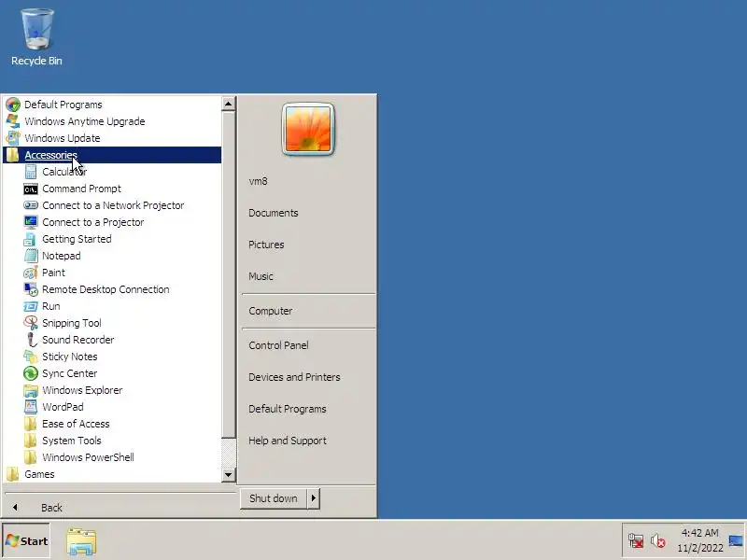Open Devices and Printers
Screen dimensions: 747x560
coord(294,377)
